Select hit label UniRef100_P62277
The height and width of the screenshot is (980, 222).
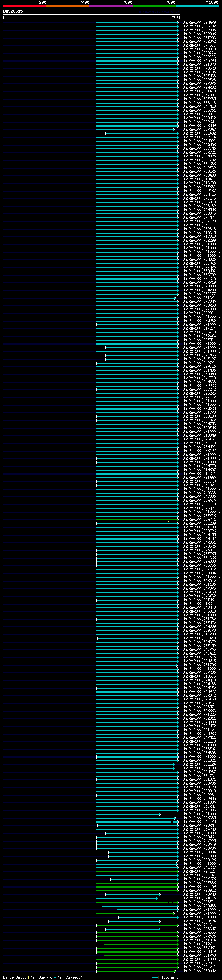tap(199, 294)
